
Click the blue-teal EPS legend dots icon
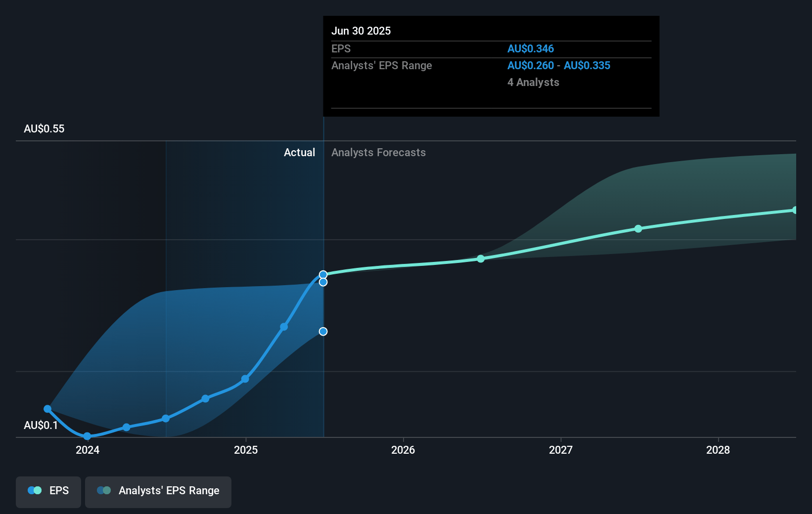[x=35, y=491]
